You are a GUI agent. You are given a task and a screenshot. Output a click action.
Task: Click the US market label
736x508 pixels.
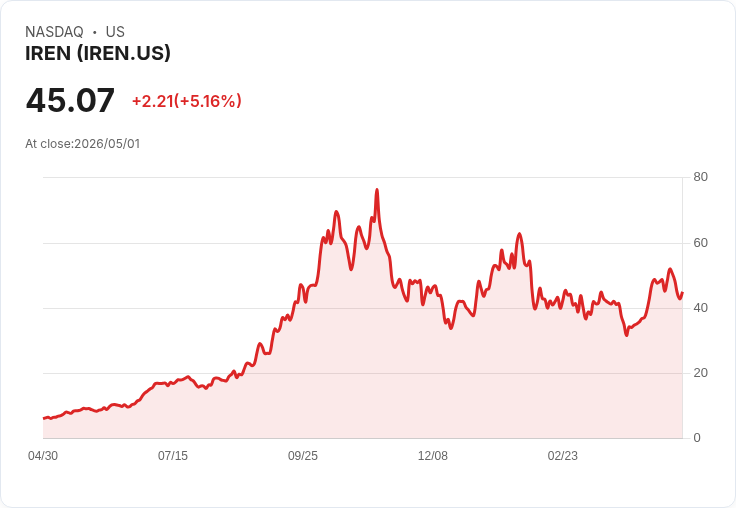tap(115, 32)
